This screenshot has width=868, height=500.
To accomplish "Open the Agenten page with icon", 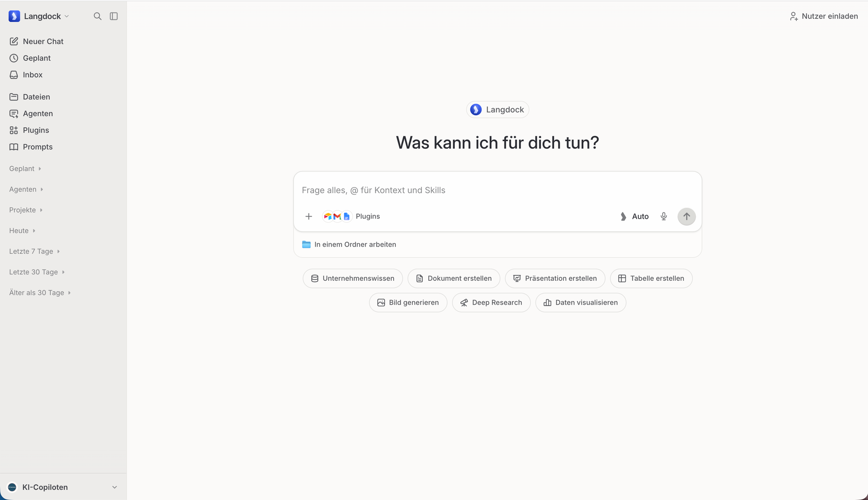I will [31, 114].
